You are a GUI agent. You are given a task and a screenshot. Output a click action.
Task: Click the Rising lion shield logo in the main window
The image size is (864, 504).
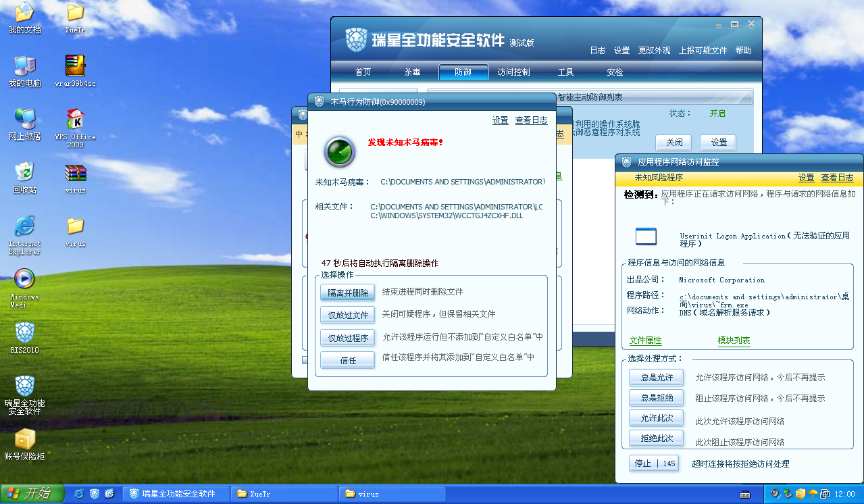[x=357, y=40]
